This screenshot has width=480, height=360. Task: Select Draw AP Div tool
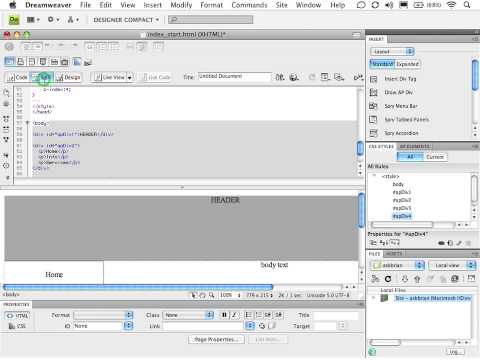[374, 92]
